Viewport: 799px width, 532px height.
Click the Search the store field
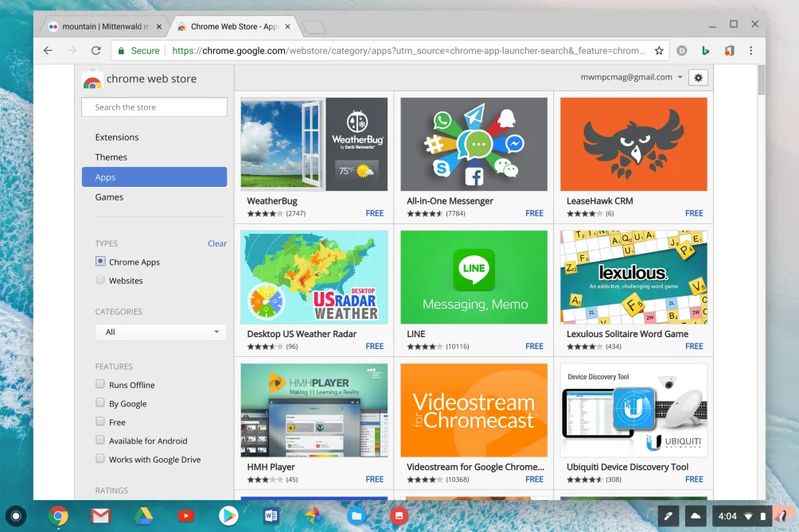tap(154, 107)
